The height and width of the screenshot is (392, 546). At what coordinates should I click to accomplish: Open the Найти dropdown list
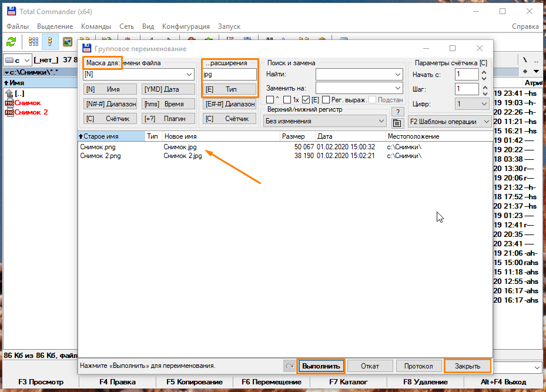[398, 74]
